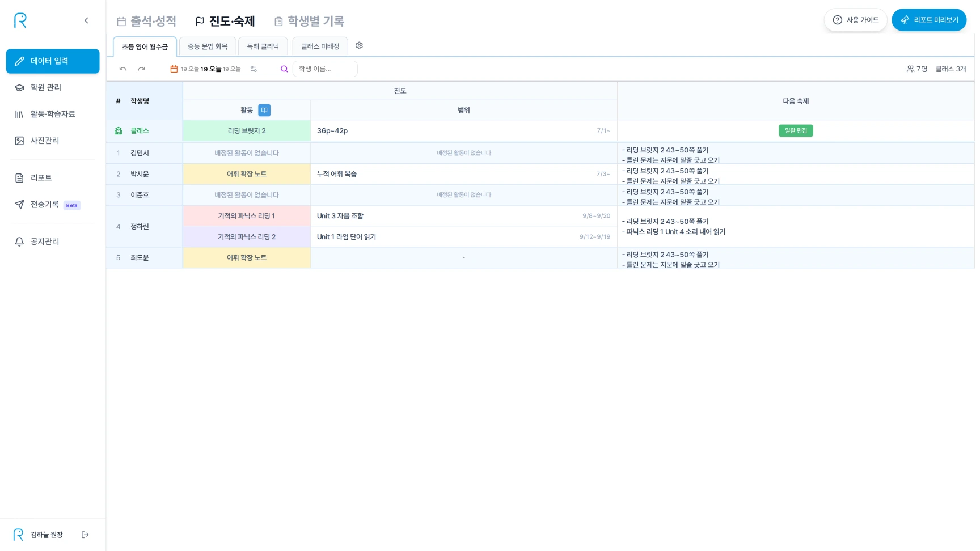Open the 사용 가이드 help button
The height and width of the screenshot is (551, 980).
855,20
